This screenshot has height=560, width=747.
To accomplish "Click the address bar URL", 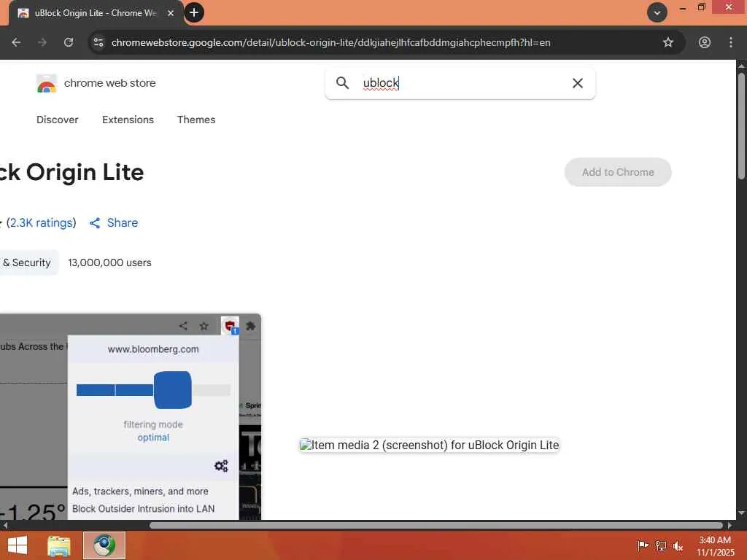I will pyautogui.click(x=330, y=42).
